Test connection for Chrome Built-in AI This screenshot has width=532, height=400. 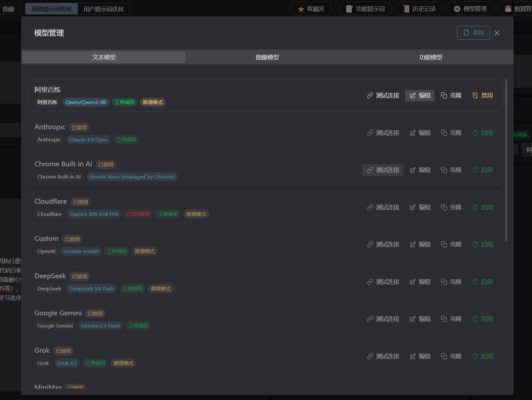(x=383, y=170)
